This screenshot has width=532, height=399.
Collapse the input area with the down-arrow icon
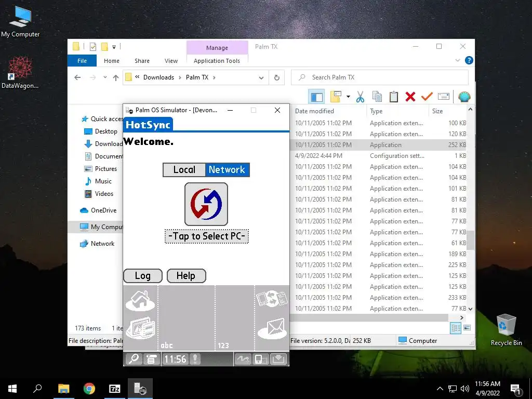(278, 358)
